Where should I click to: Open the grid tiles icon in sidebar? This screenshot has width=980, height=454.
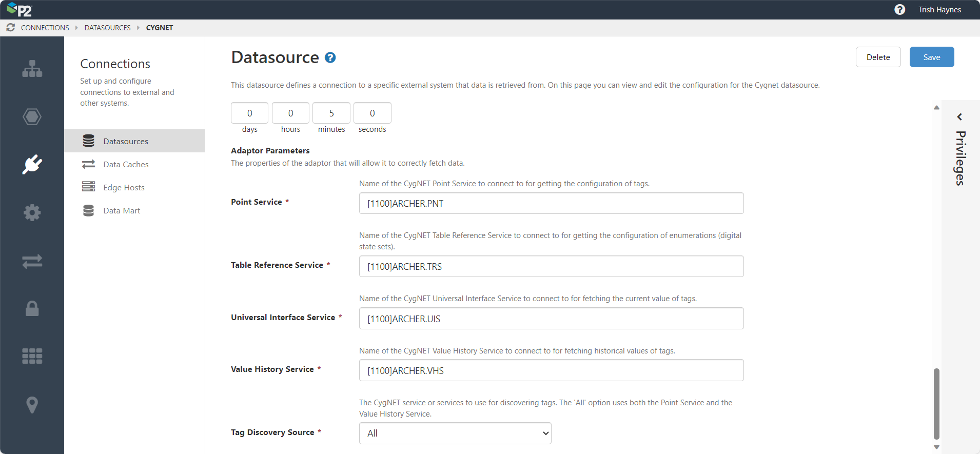point(32,356)
